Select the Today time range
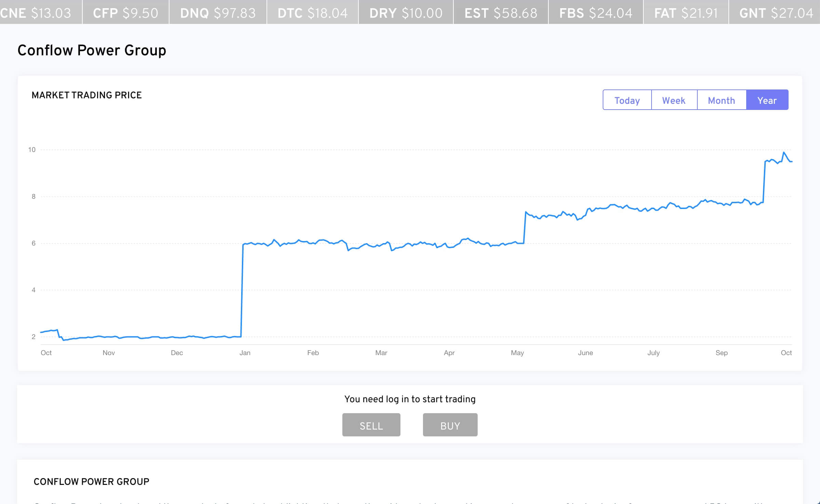Image resolution: width=820 pixels, height=504 pixels. coord(627,100)
